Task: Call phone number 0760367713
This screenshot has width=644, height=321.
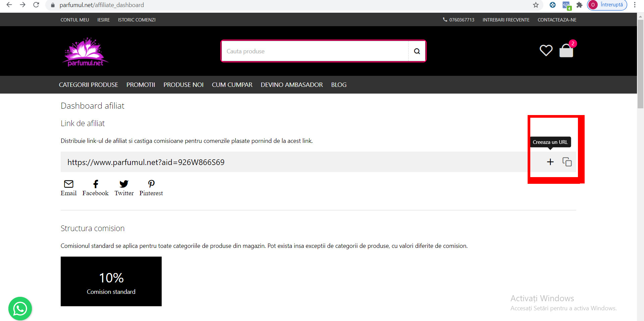Action: pos(459,20)
